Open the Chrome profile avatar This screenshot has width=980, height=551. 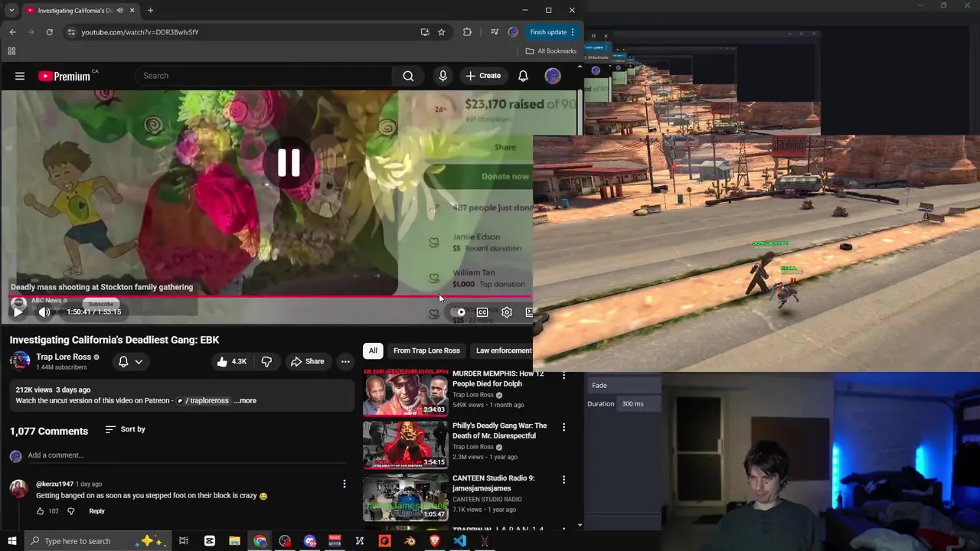point(513,32)
